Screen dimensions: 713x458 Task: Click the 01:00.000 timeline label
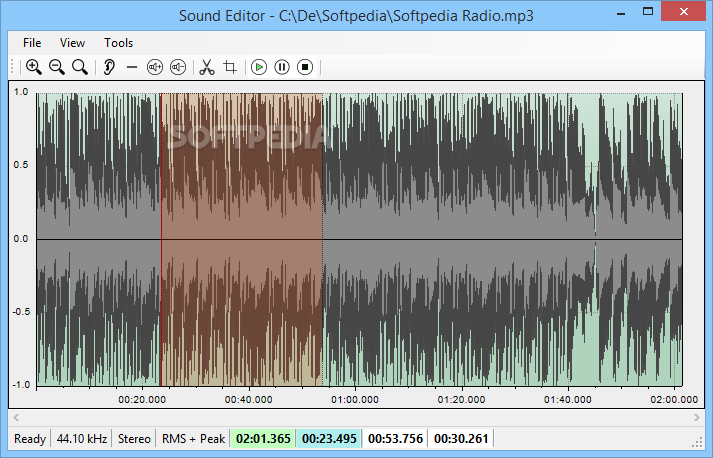click(355, 399)
